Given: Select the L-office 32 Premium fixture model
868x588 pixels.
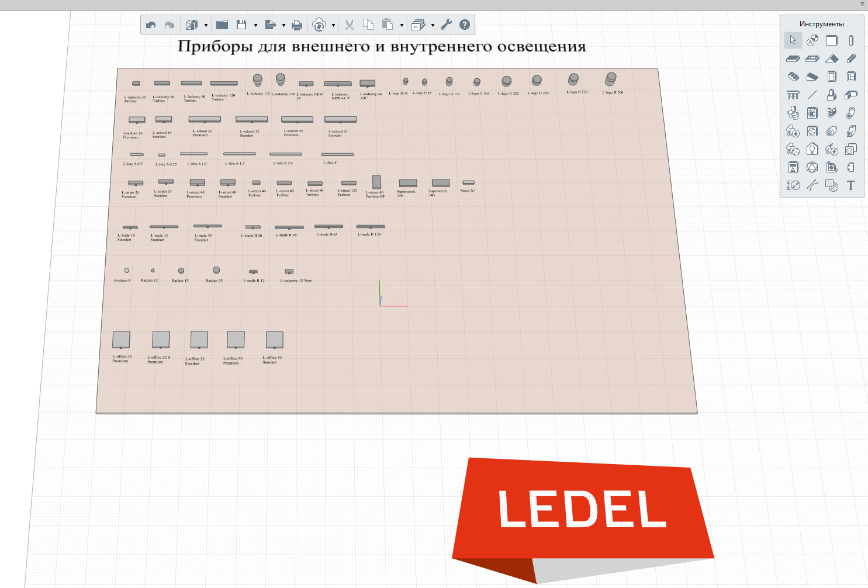Looking at the screenshot, I should point(121,340).
